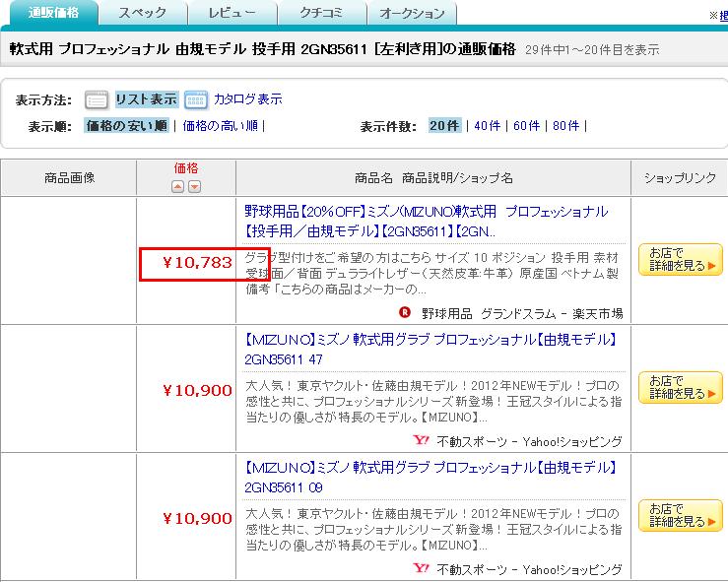The width and height of the screenshot is (728, 582).
Task: Open the 通販価格 tab
Action: (53, 13)
